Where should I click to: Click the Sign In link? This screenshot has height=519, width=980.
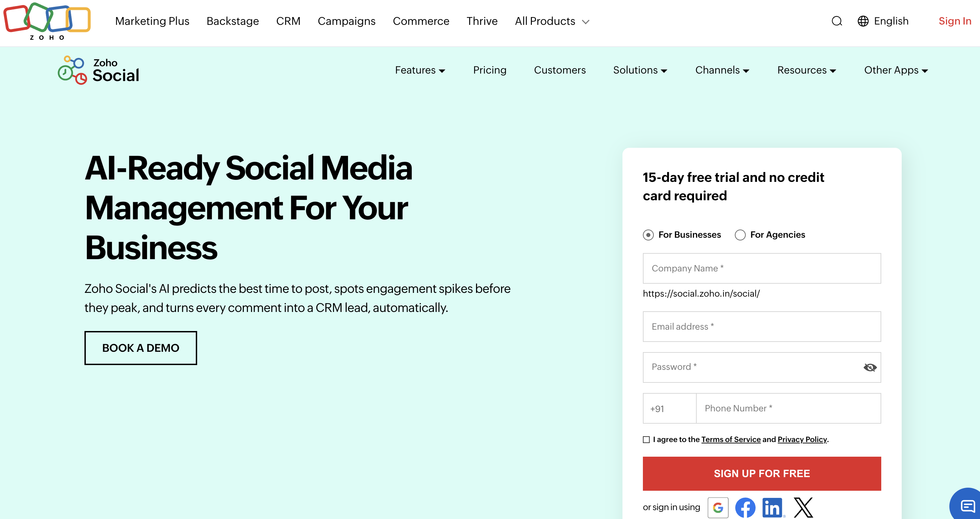pyautogui.click(x=954, y=21)
